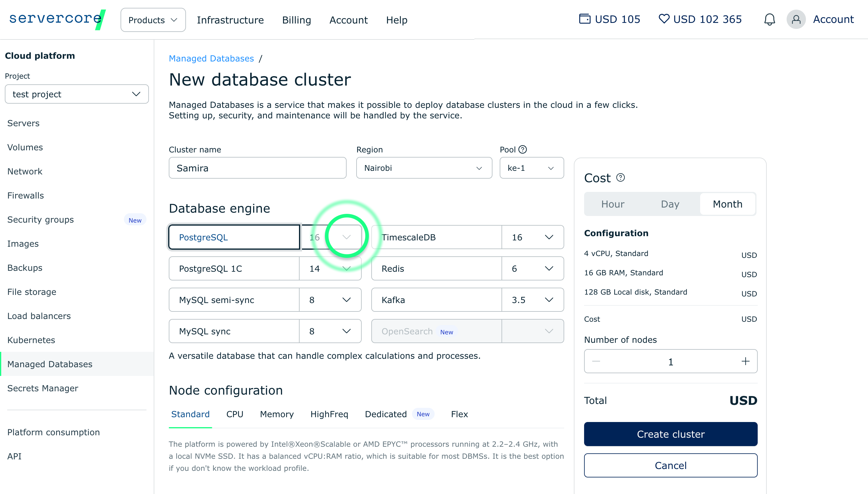Decrease number of nodes with minus

tap(596, 361)
